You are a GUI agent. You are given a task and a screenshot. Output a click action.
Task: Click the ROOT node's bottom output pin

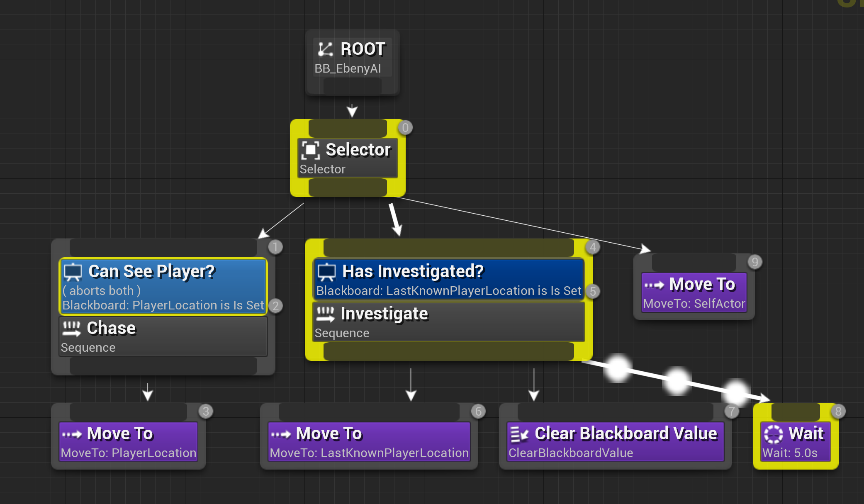[x=352, y=86]
